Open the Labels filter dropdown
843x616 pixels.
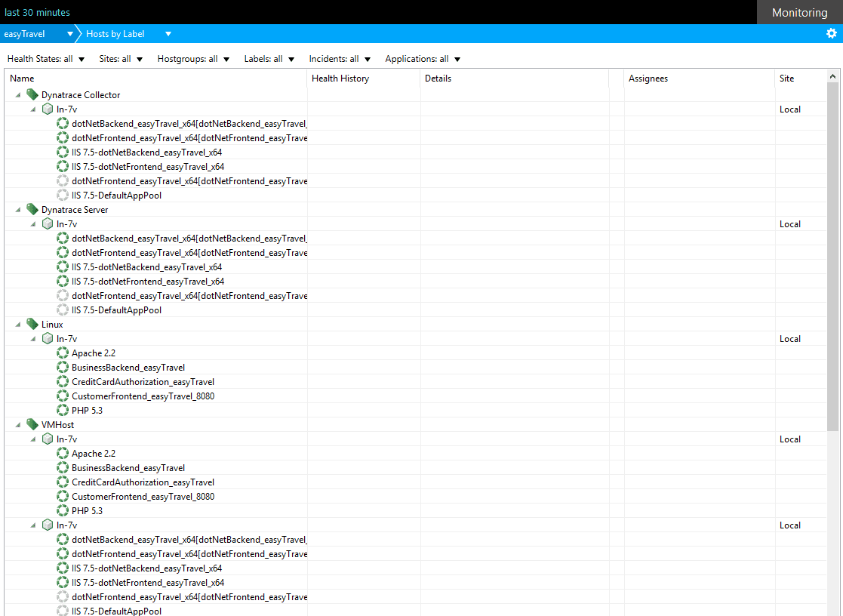(269, 59)
